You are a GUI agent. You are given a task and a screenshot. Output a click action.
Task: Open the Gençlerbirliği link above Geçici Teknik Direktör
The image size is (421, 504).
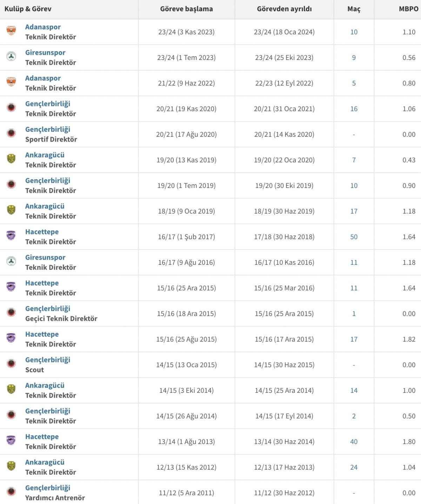click(48, 309)
